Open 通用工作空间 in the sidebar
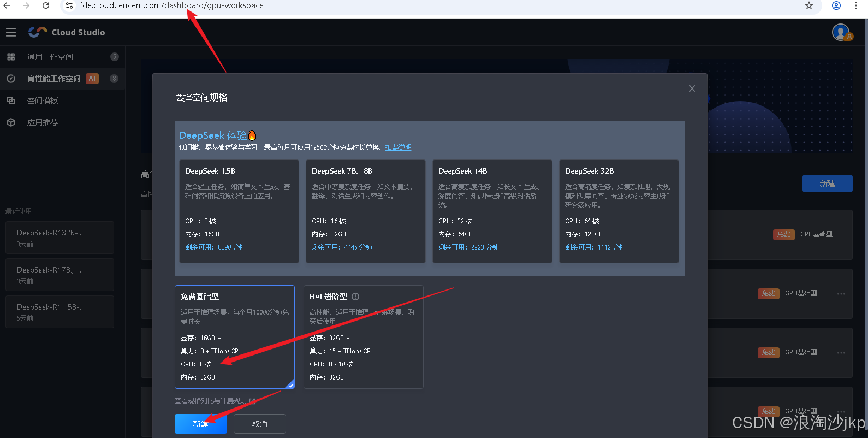Screen dimensions: 868x438 click(62, 57)
